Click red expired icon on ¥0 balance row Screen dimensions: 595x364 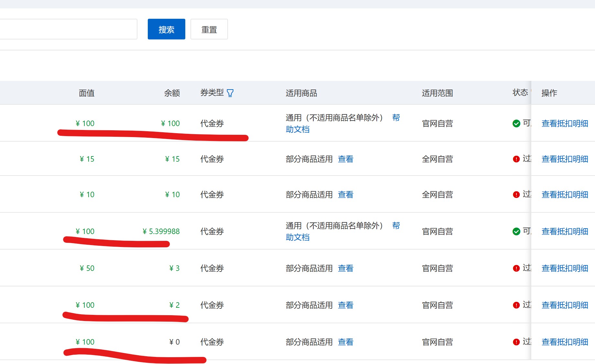[x=516, y=342]
